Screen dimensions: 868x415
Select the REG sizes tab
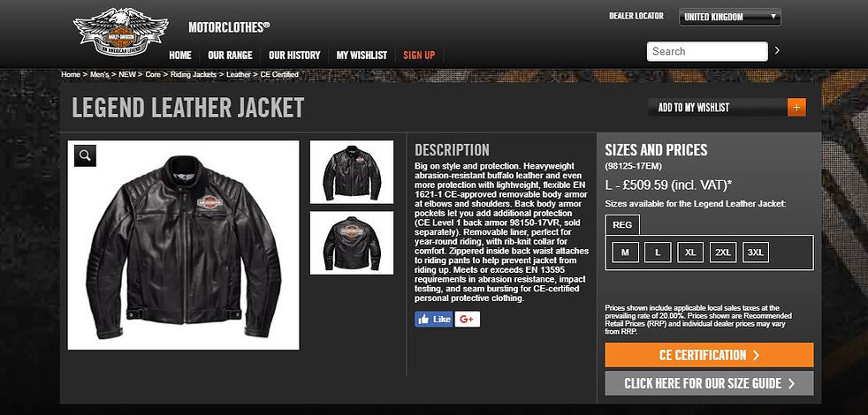[622, 225]
